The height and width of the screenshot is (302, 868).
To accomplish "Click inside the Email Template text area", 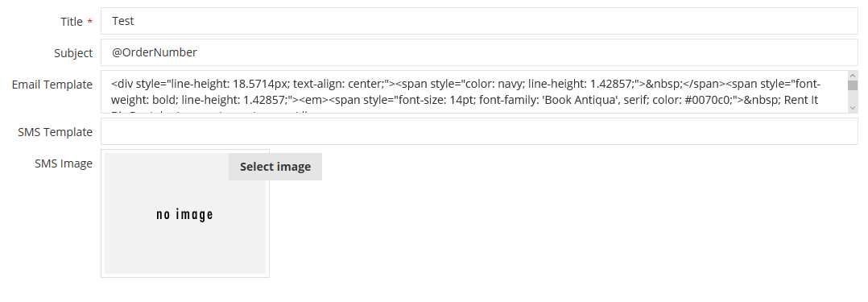I will 474,92.
